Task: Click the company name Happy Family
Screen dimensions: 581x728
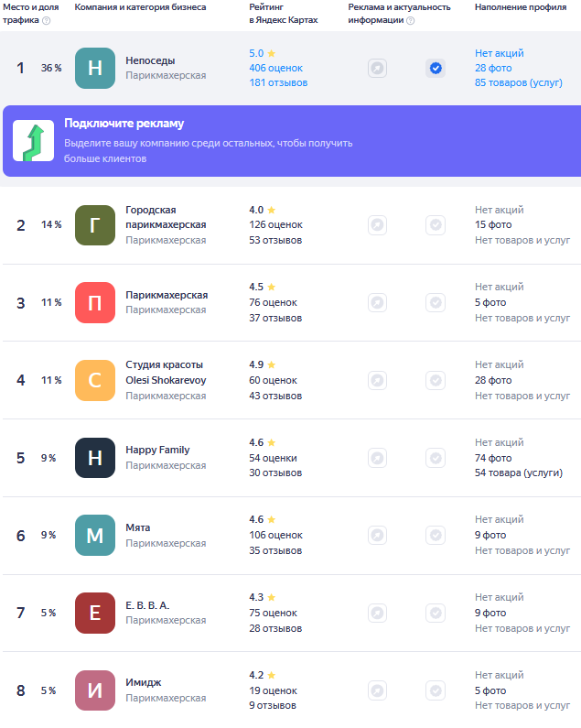Action: tap(157, 450)
